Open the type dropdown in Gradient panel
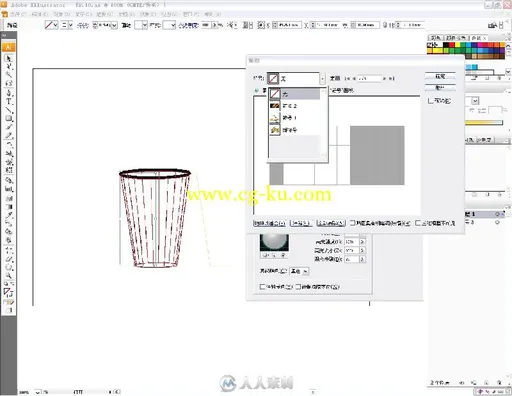 [475, 100]
